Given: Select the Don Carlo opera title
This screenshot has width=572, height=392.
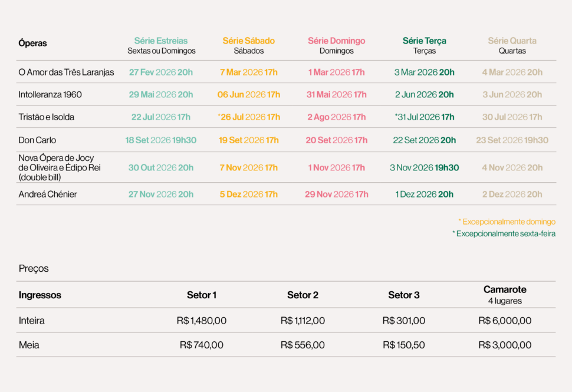Looking at the screenshot, I should [37, 140].
